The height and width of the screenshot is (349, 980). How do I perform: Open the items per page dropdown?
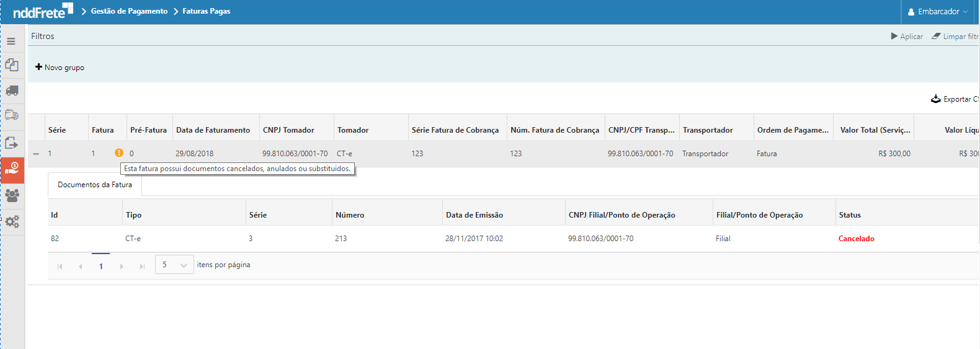point(174,265)
